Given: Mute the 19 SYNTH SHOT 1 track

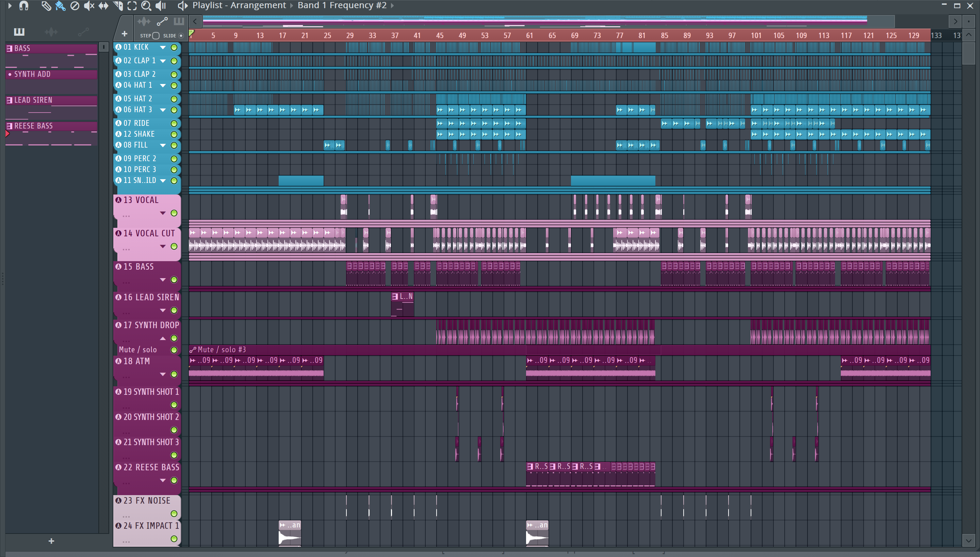Looking at the screenshot, I should [x=174, y=405].
